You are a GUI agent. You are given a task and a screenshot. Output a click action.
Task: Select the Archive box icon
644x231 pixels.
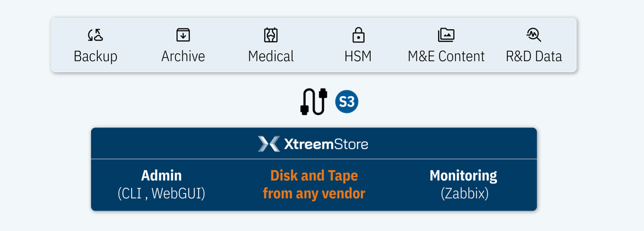[183, 35]
